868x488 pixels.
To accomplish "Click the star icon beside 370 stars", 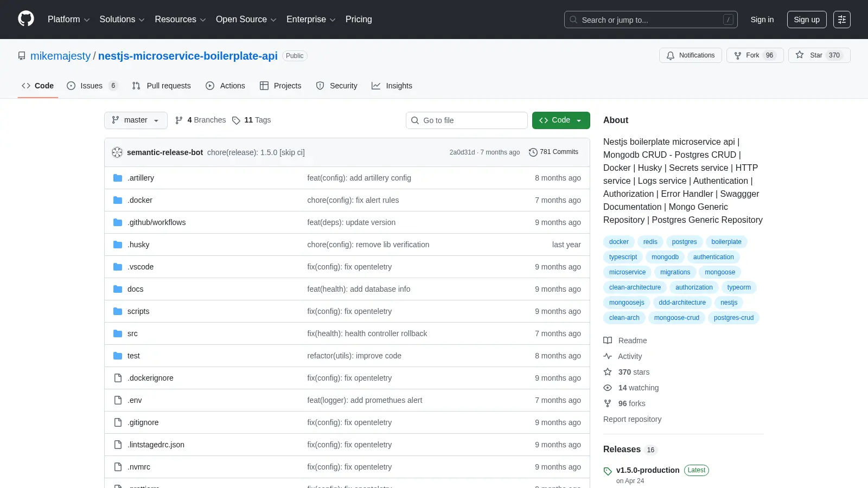I will pyautogui.click(x=608, y=372).
